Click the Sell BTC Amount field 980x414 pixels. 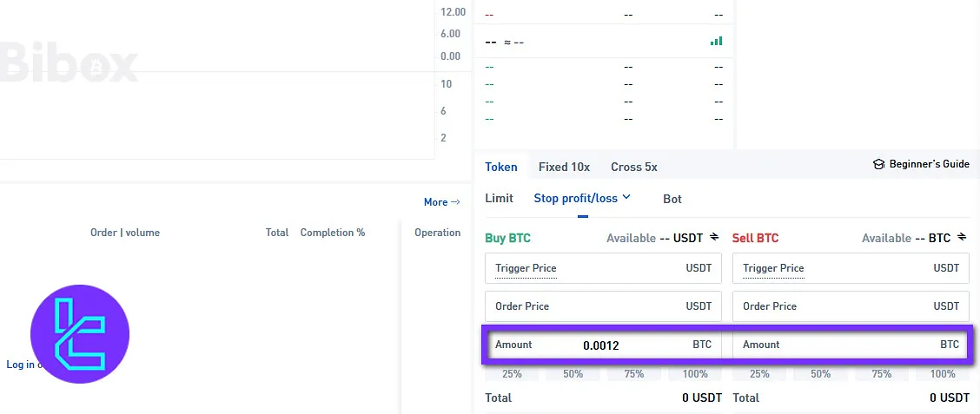(x=851, y=345)
